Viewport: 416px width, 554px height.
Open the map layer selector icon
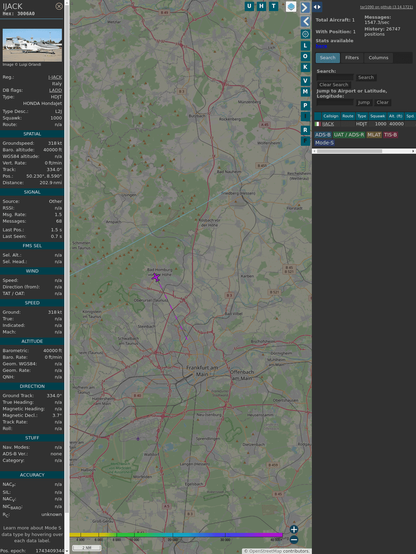[291, 6]
